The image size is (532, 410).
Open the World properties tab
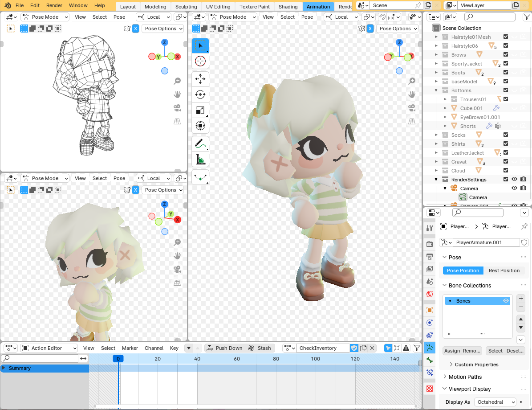430,294
